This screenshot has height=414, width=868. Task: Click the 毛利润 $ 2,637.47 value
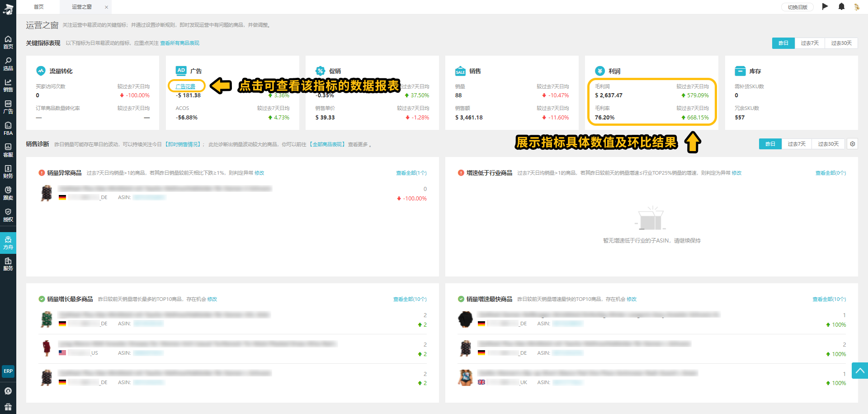[x=609, y=95]
